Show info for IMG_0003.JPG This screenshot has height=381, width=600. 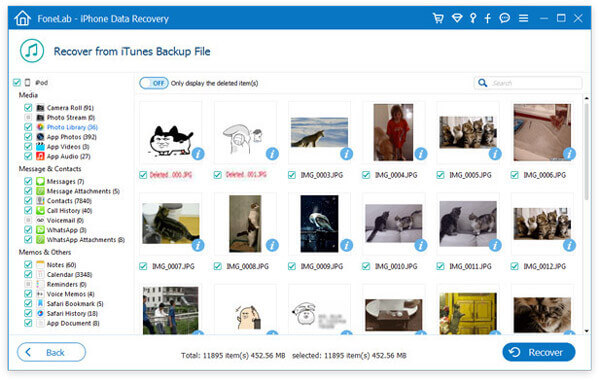346,154
